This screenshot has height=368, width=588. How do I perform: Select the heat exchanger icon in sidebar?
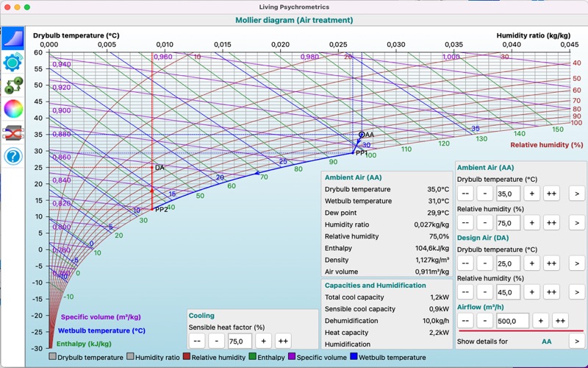click(13, 132)
